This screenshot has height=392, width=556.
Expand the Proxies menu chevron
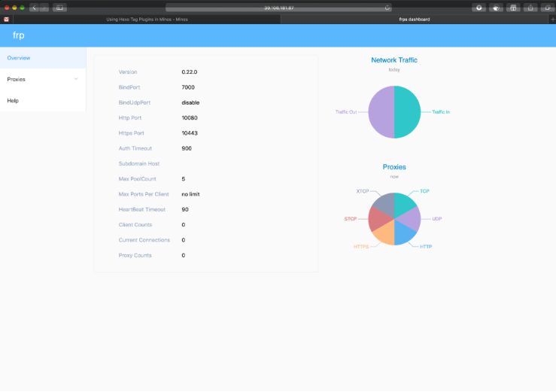click(76, 79)
